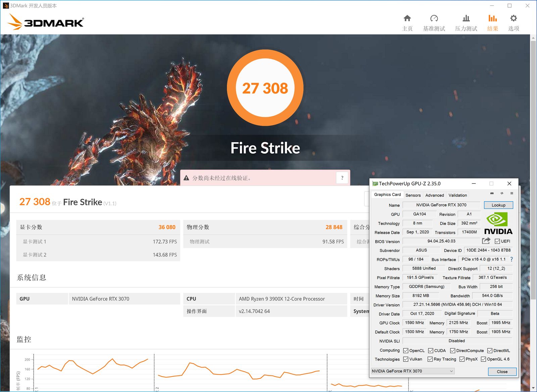Toggle the OpenCL checkbox
The height and width of the screenshot is (392, 537).
click(x=406, y=351)
